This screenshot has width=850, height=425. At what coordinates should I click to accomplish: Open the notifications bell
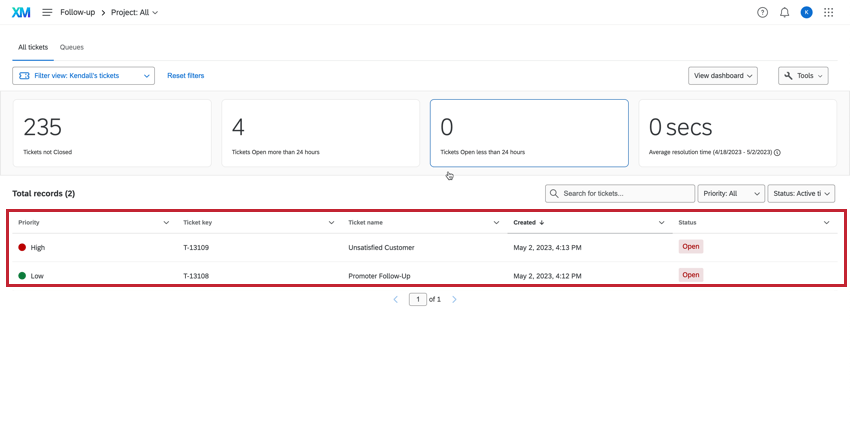click(x=785, y=12)
